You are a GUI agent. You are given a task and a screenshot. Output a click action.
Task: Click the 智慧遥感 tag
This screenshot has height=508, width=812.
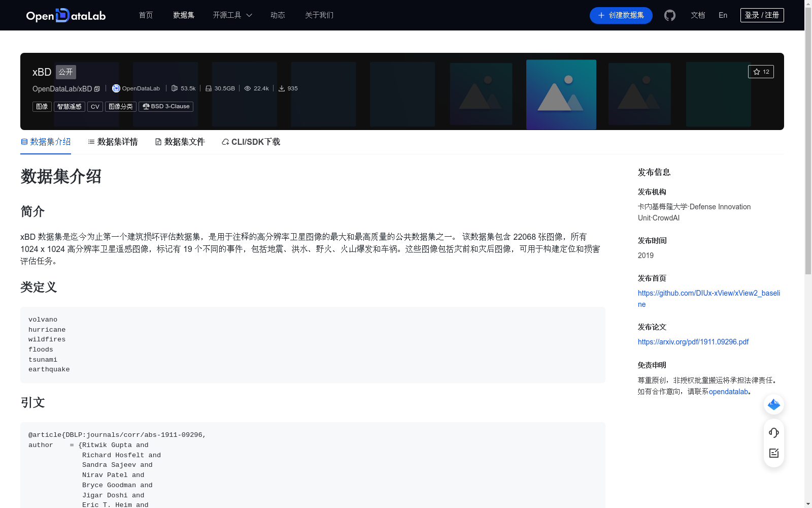click(x=70, y=107)
